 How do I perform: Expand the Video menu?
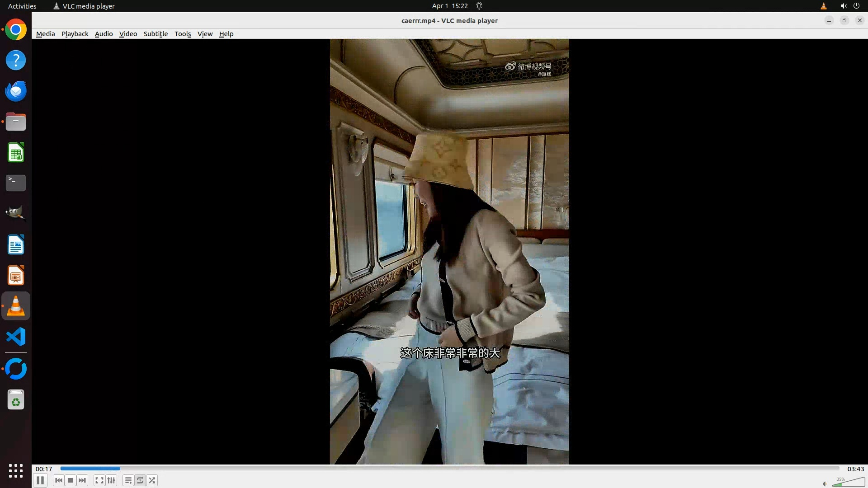pos(128,34)
